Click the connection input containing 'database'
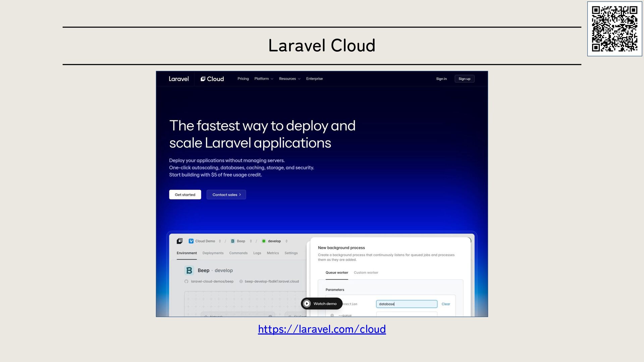This screenshot has height=362, width=644. point(407,304)
